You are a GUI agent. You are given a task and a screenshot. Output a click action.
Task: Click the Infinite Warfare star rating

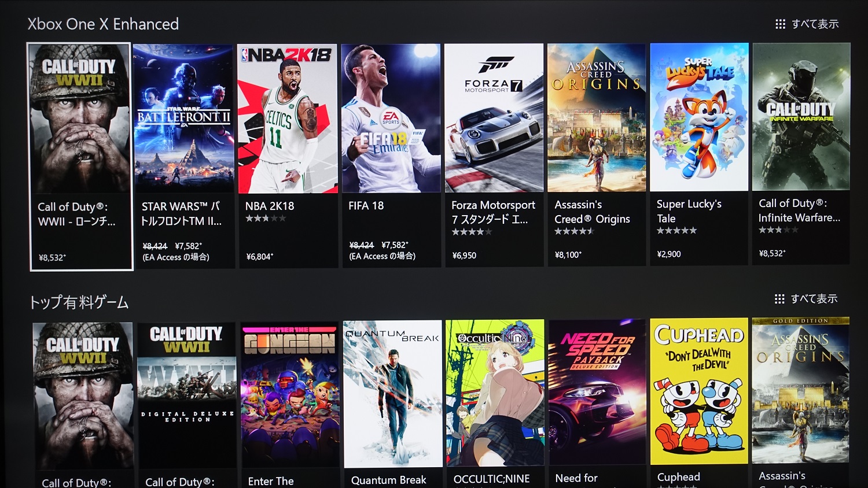click(x=778, y=230)
